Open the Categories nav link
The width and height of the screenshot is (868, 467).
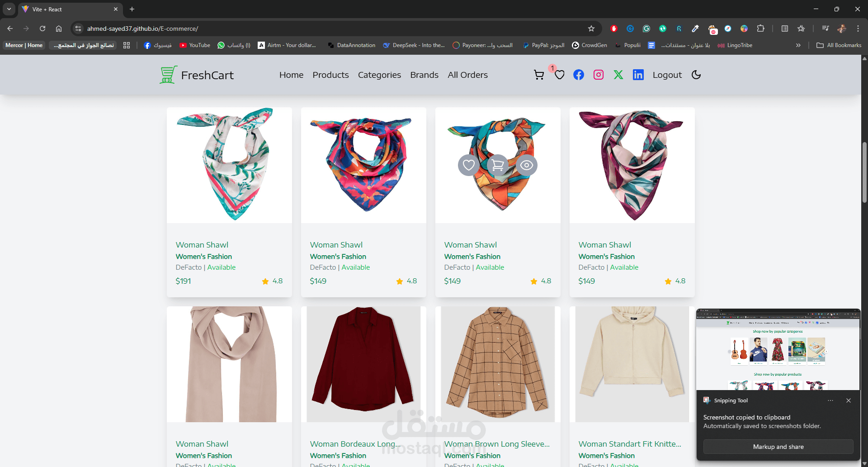coord(379,75)
